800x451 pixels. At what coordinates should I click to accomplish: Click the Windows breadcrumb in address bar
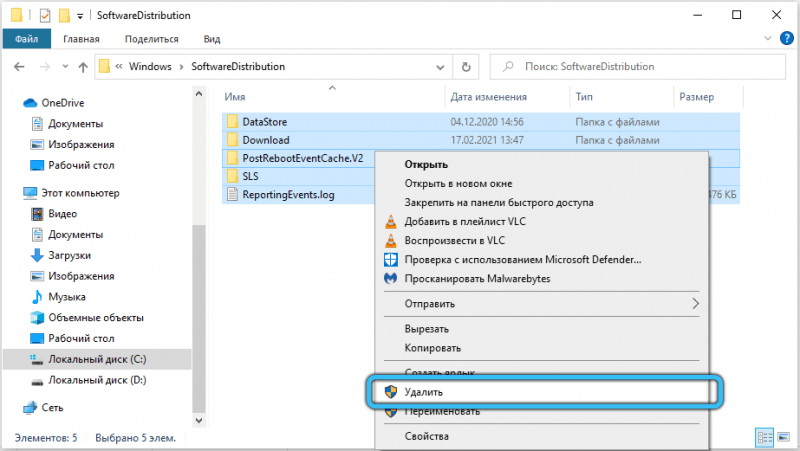pos(150,66)
